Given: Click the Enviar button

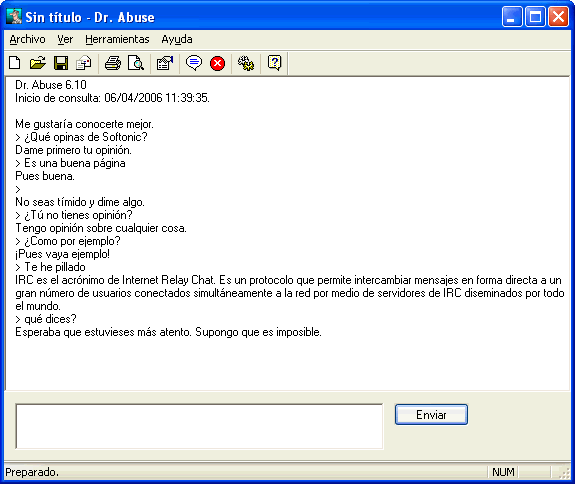Looking at the screenshot, I should coord(431,415).
